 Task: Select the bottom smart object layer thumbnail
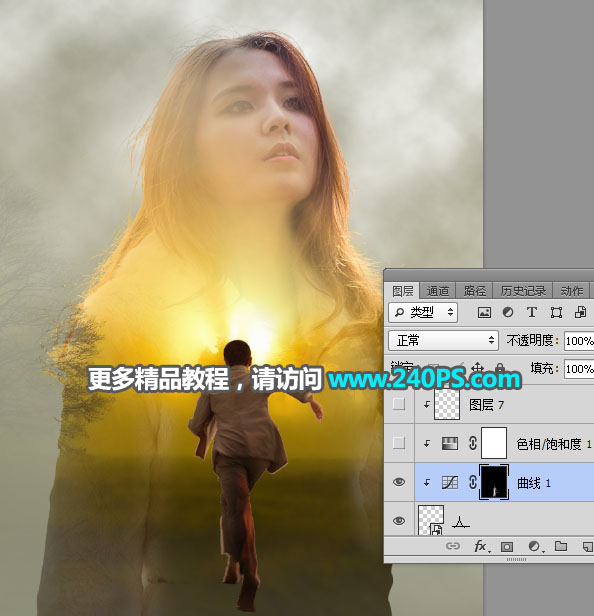click(431, 520)
